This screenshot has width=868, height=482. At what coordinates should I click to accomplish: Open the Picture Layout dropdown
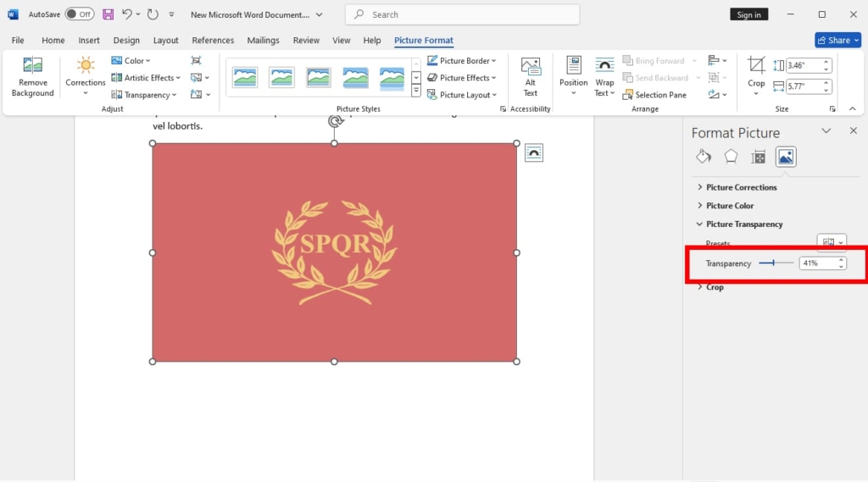coord(462,95)
